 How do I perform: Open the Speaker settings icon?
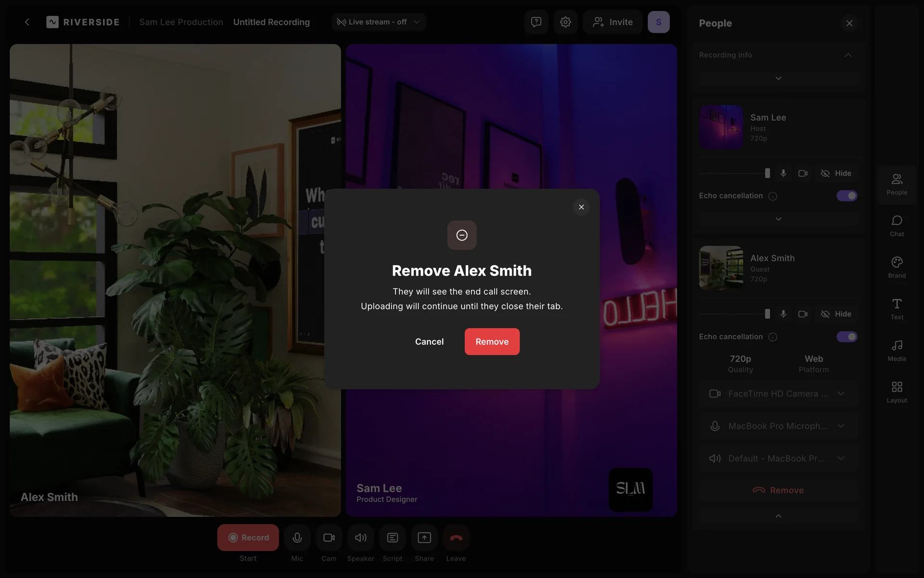(360, 538)
